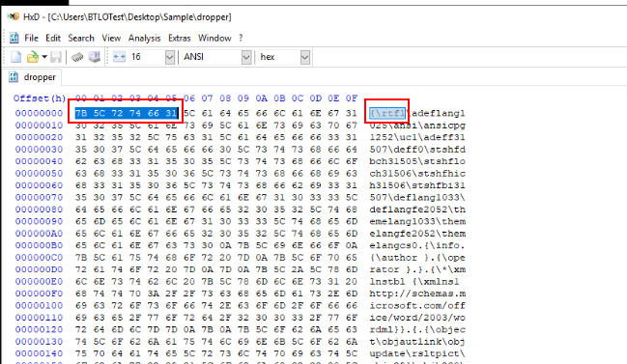Click decoded text "update\rsltpict\"

click(x=417, y=353)
